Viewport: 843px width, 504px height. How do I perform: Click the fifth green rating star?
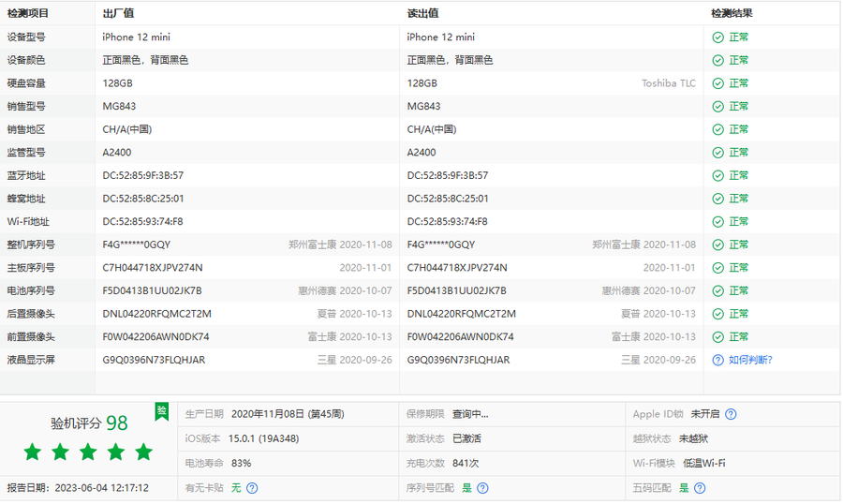click(143, 452)
